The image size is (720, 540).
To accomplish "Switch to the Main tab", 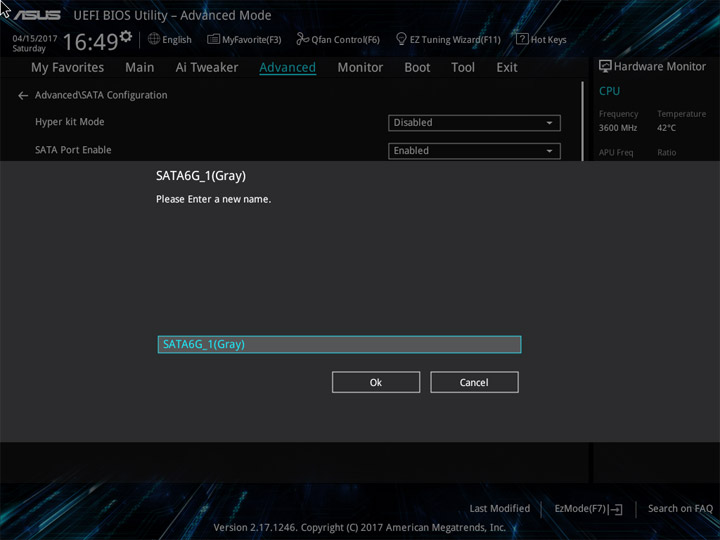I will click(140, 68).
